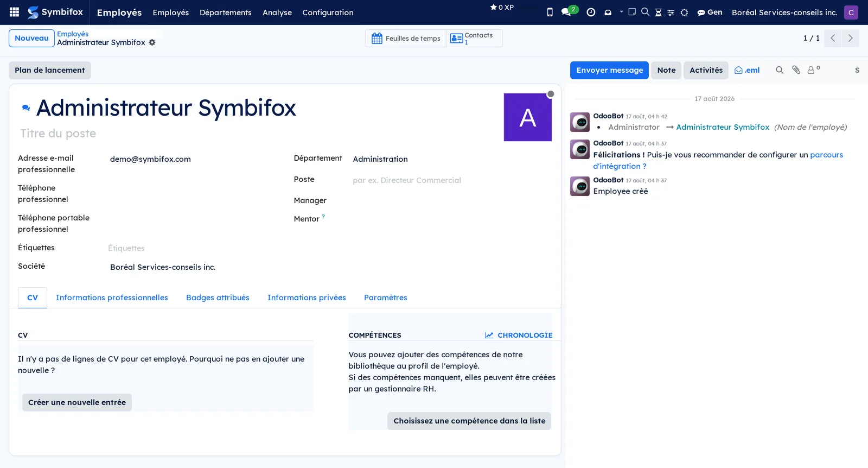Click Choisissez une compétence dans la liste

[469, 421]
